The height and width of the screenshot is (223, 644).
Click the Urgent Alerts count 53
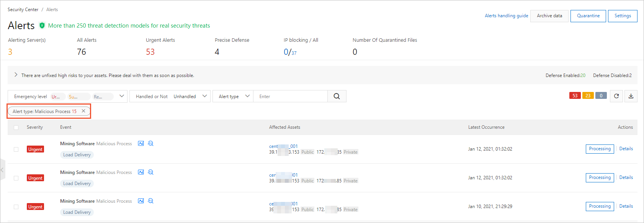coord(150,52)
